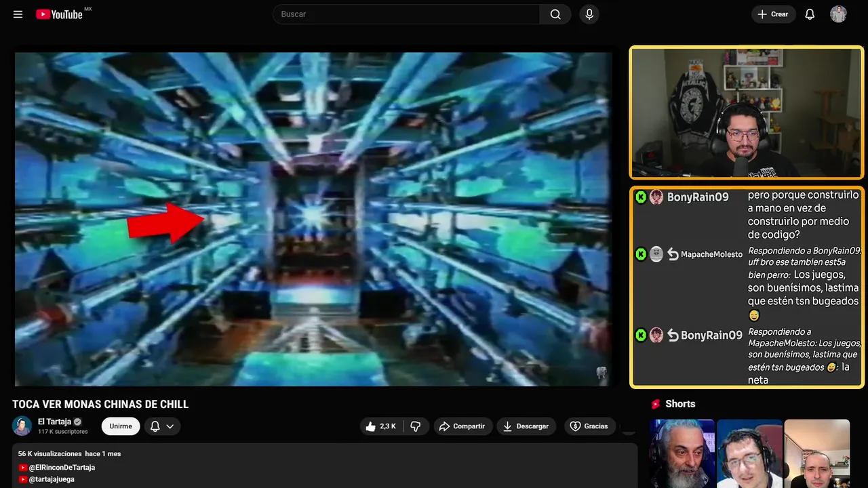868x488 pixels.
Task: Click the magnifying glass search button
Action: pyautogui.click(x=555, y=14)
